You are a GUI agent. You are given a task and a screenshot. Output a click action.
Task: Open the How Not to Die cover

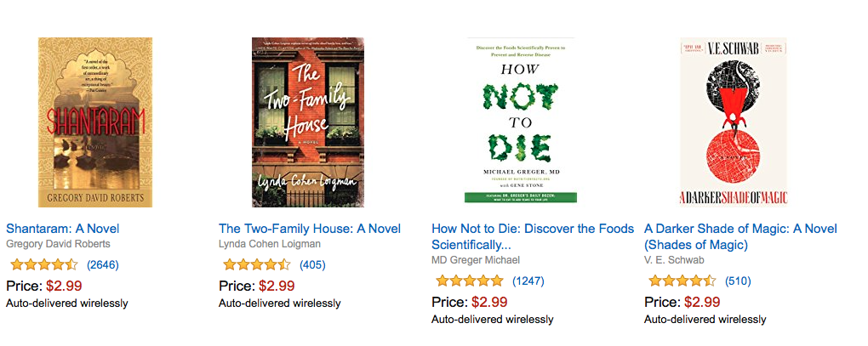pyautogui.click(x=520, y=120)
